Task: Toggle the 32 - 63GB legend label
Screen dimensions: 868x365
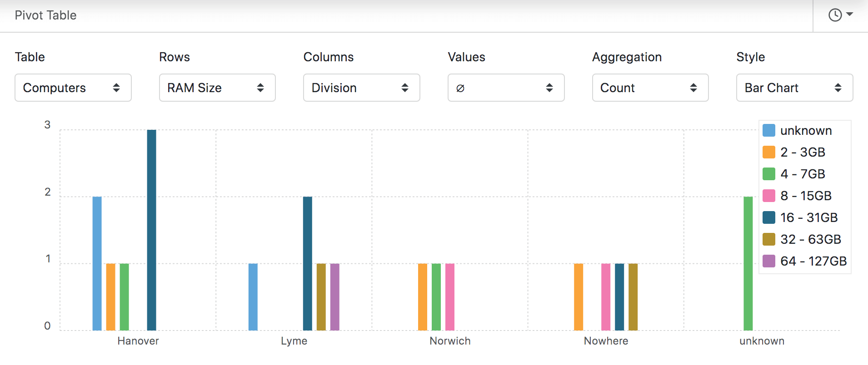Action: point(810,239)
